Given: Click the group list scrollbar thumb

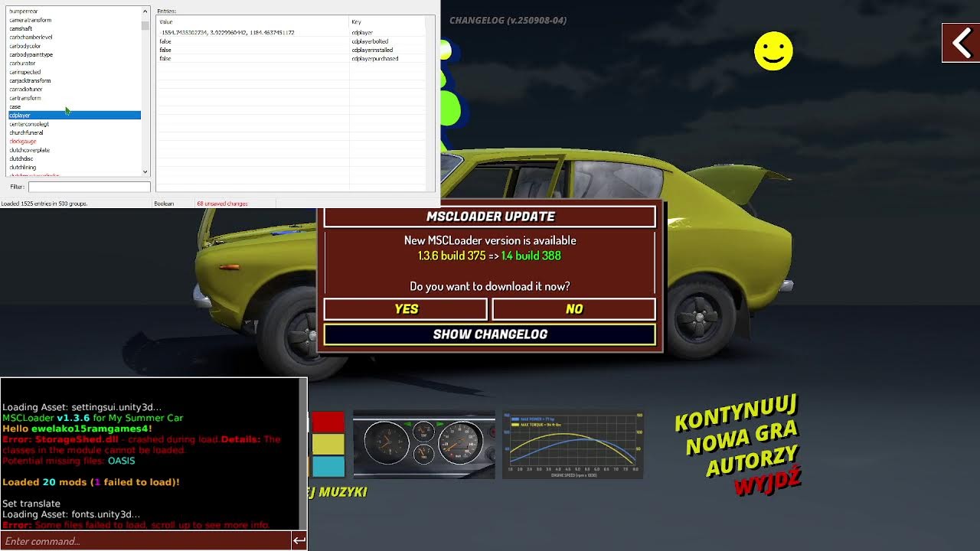Looking at the screenshot, I should 145,24.
